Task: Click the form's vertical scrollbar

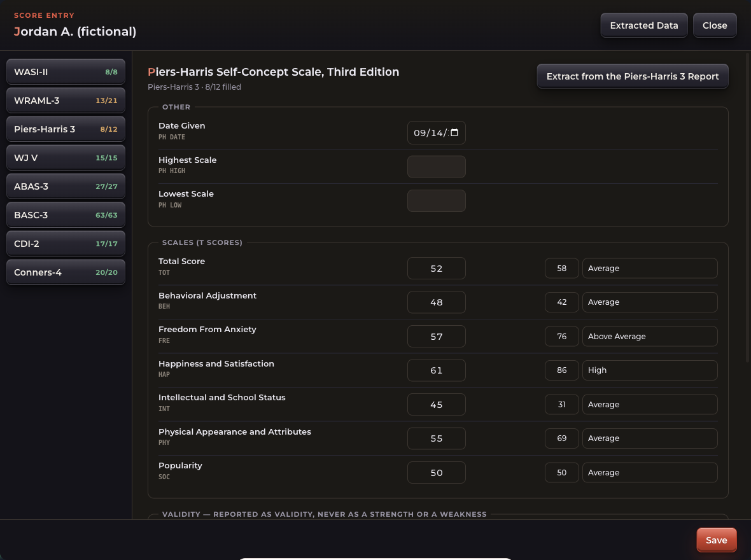Action: point(748,207)
